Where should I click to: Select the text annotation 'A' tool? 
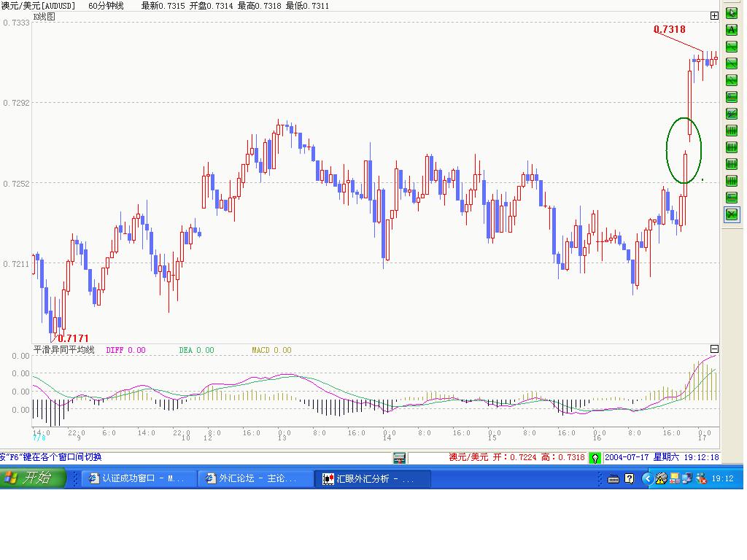(x=731, y=29)
